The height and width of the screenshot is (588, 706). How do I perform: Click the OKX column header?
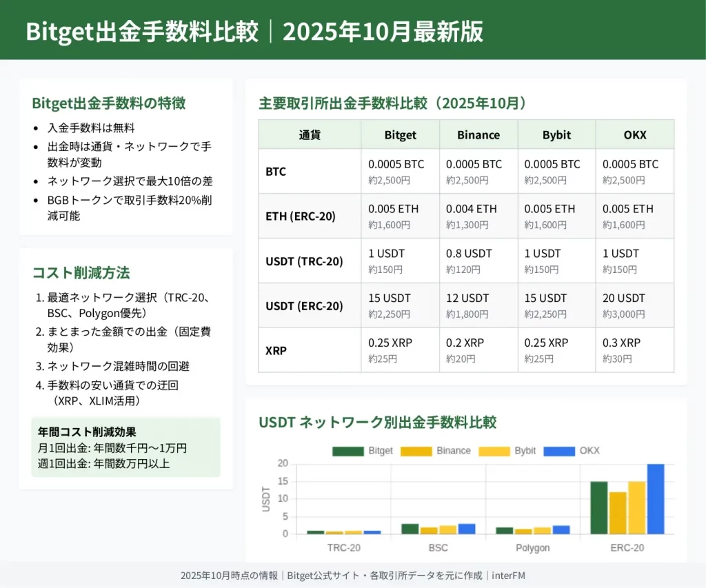[634, 134]
